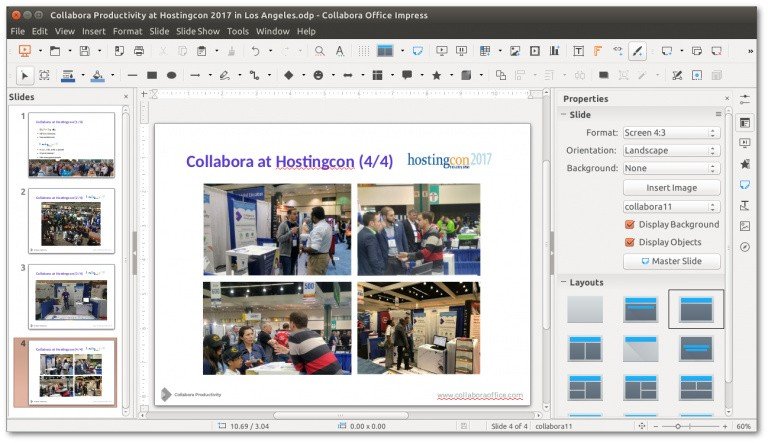Click the Insert Text Box icon

point(578,50)
